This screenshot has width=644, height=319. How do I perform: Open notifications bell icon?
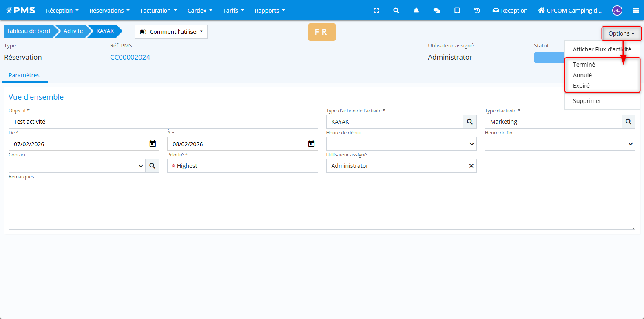(416, 11)
